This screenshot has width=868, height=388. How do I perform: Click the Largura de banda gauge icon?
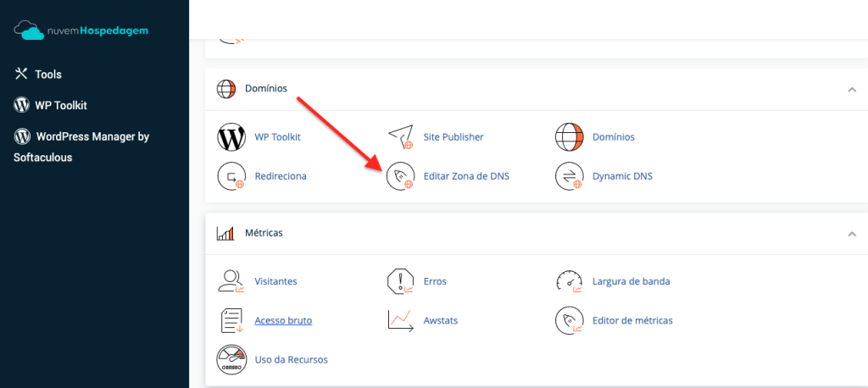coord(570,281)
